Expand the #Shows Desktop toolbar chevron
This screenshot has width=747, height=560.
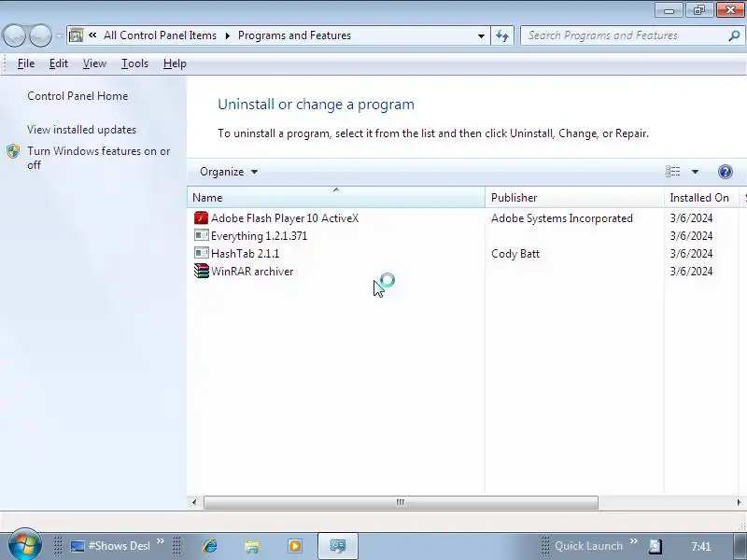coord(161,541)
